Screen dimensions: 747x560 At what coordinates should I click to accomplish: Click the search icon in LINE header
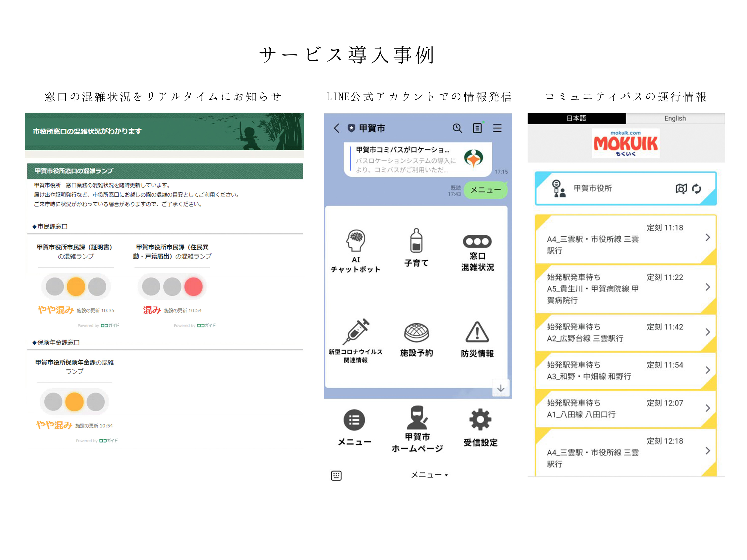coord(457,128)
